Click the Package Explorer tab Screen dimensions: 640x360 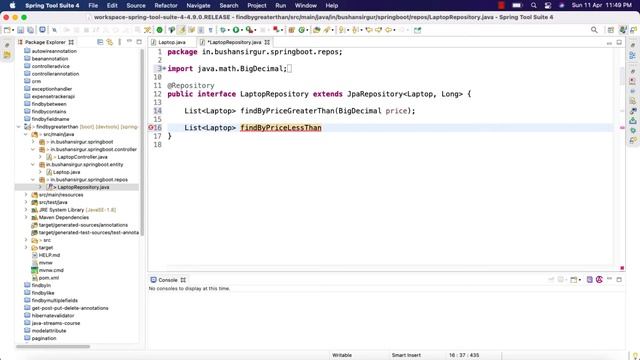tap(45, 42)
